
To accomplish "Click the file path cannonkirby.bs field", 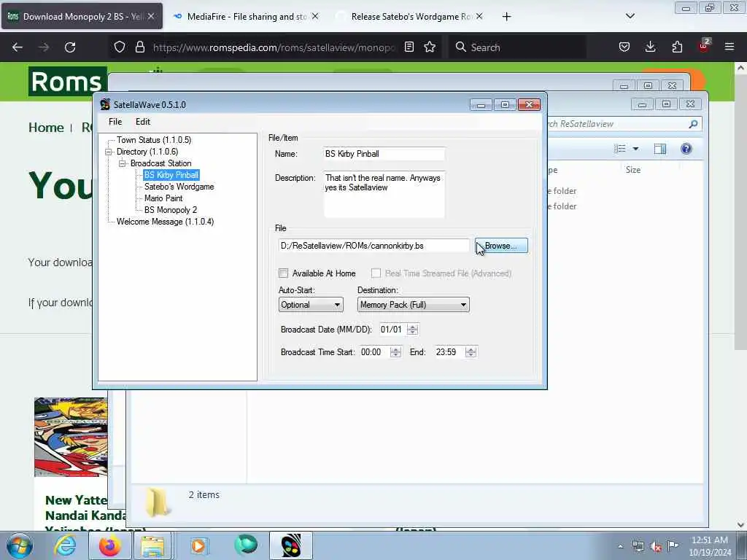I will coord(373,246).
